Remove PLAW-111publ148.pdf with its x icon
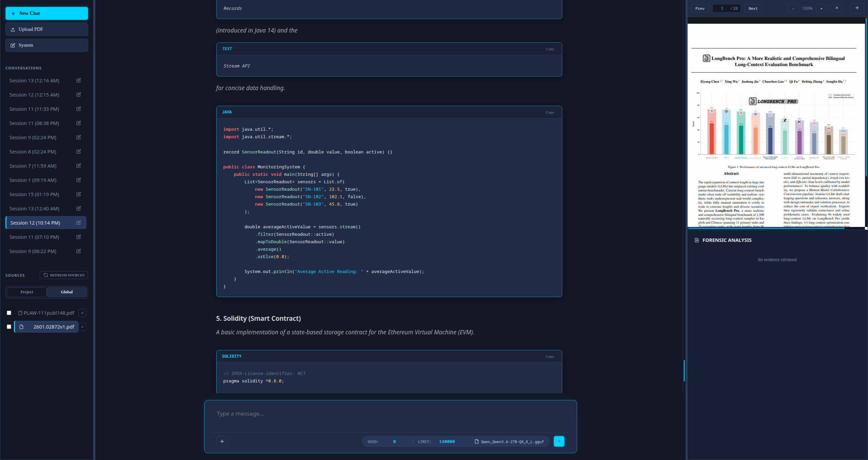 (82, 313)
